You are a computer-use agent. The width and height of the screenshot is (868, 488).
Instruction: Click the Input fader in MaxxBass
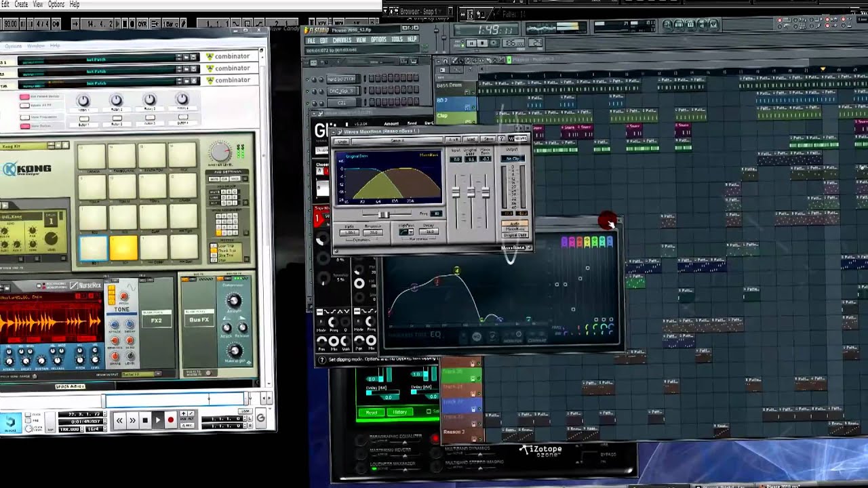(456, 192)
